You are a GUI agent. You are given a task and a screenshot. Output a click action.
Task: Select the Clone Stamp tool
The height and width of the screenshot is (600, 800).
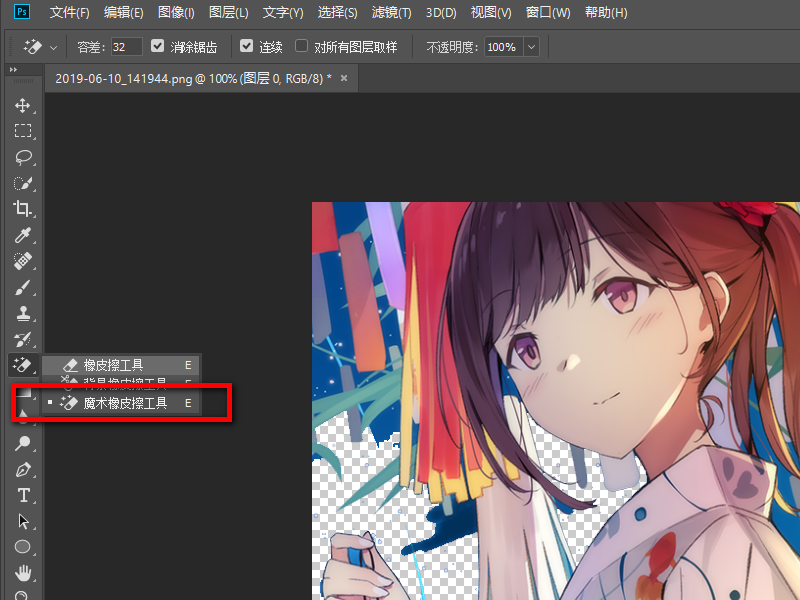[x=22, y=313]
